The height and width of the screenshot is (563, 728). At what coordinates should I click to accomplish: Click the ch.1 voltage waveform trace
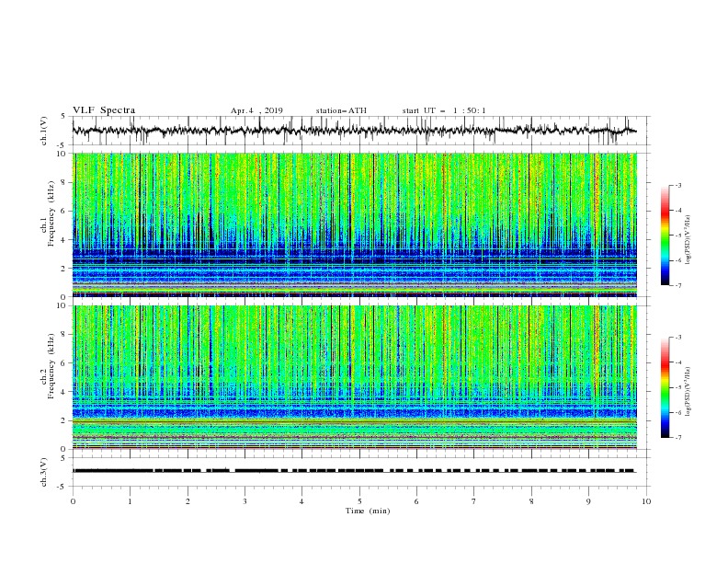click(354, 131)
